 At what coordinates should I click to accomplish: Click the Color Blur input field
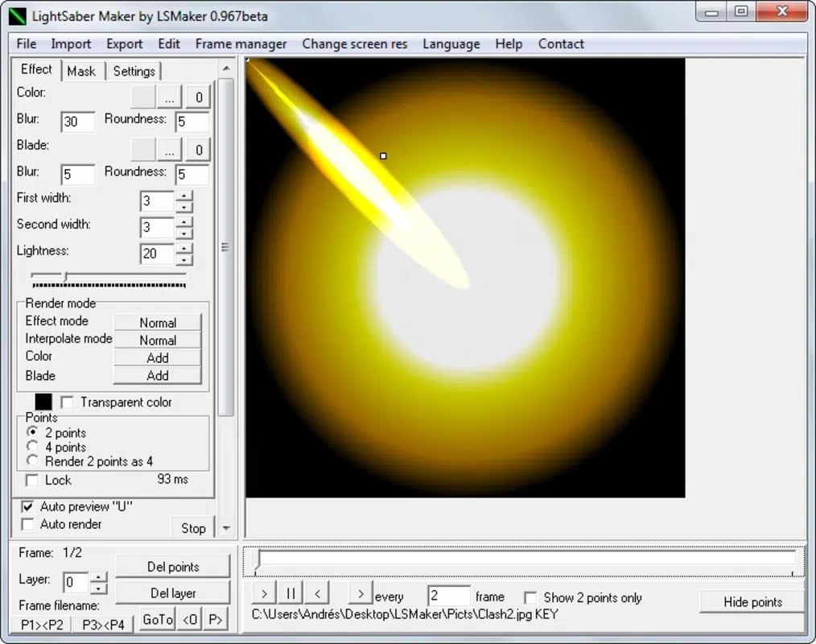pos(78,122)
